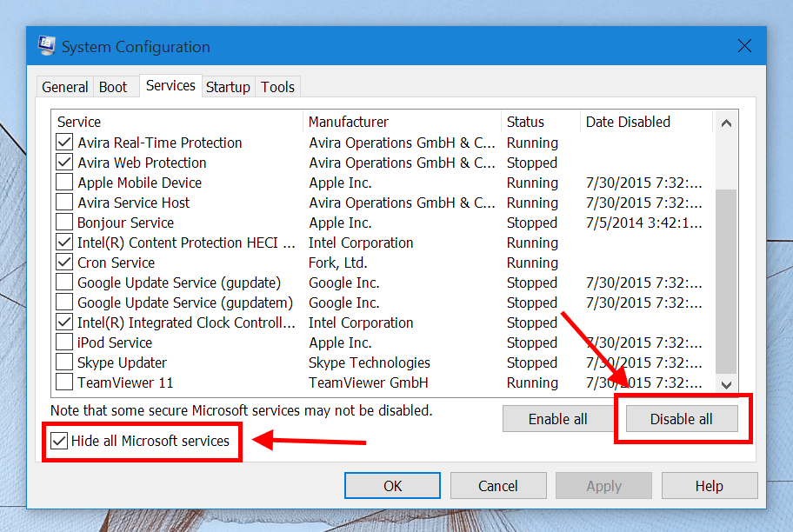The image size is (793, 532).
Task: Select the Services tab
Action: (170, 85)
